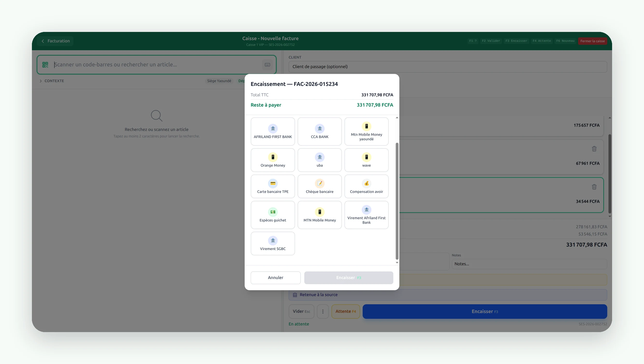Click the 53 546,15 FCFA tax amount
Image resolution: width=644 pixels, height=364 pixels.
pos(593,234)
